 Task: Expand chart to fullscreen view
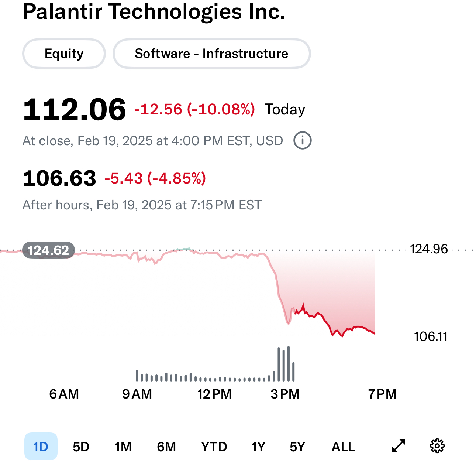(x=398, y=446)
